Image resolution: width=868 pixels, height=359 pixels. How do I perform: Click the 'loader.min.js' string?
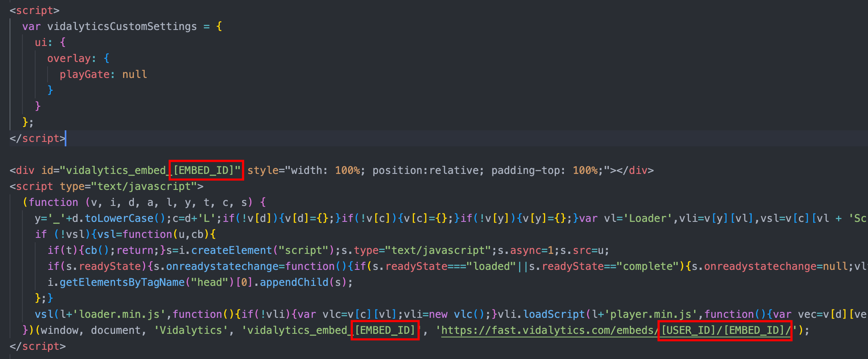coord(119,314)
